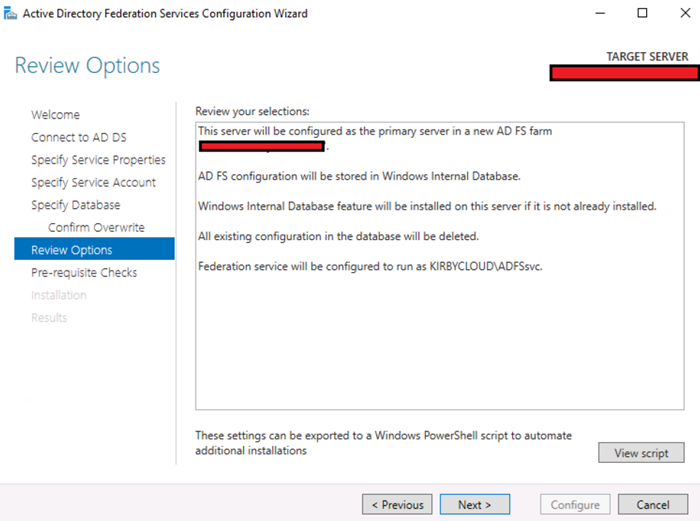Click the greyed-out Results step
The image size is (700, 521).
tap(49, 317)
